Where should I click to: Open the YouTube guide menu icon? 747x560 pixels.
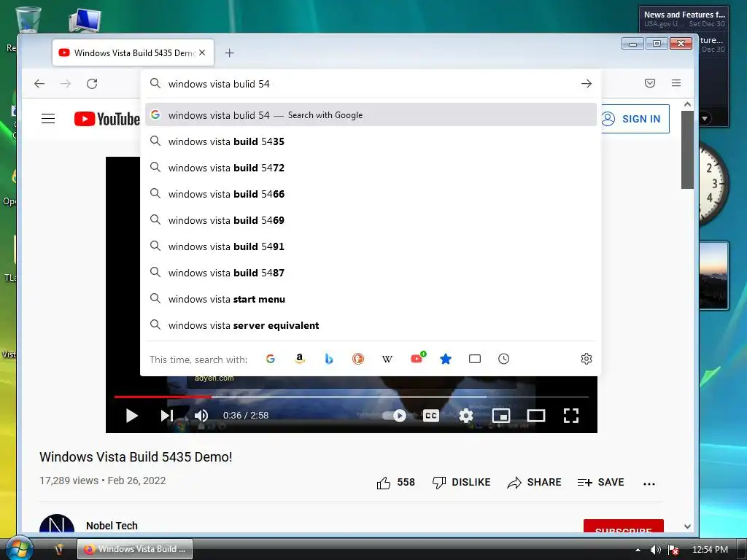[48, 119]
